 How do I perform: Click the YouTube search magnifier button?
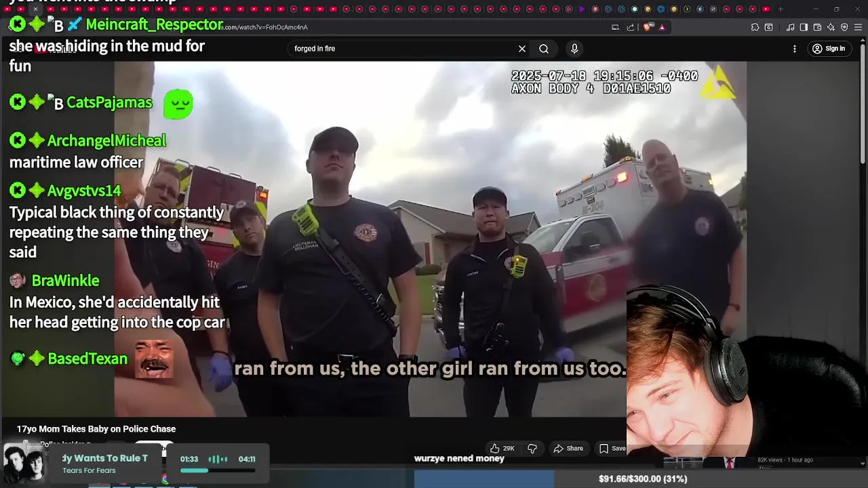pyautogui.click(x=544, y=49)
